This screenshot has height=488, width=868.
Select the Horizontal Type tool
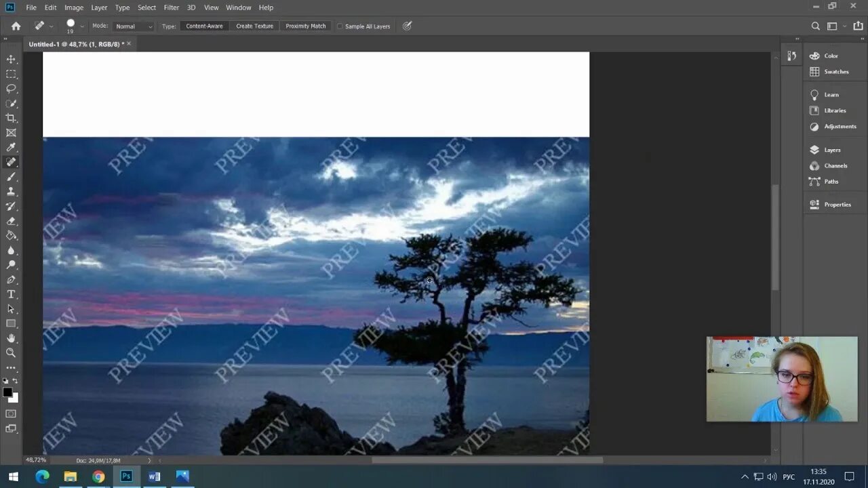pos(11,295)
